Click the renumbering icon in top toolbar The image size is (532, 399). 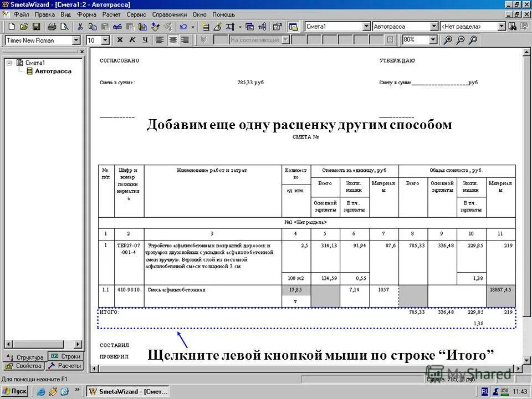(262, 27)
